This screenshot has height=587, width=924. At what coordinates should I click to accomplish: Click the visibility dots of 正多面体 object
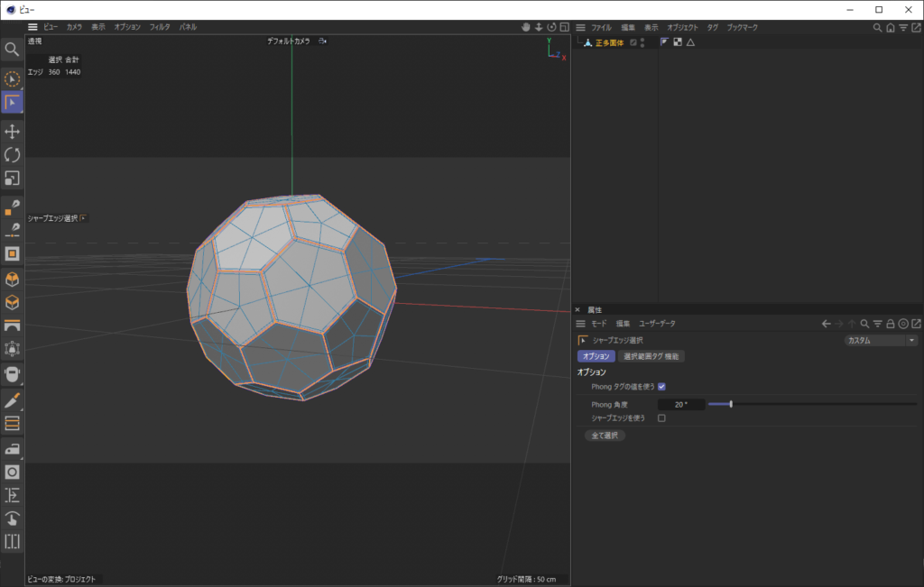[642, 41]
